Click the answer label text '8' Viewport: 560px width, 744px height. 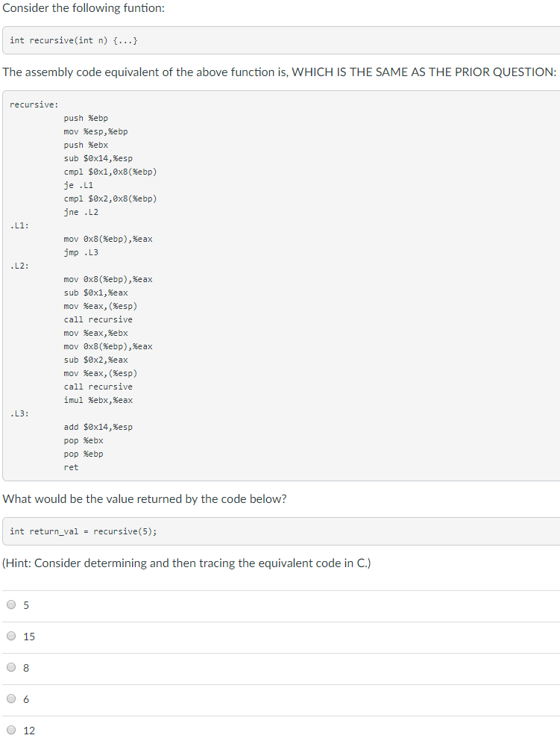click(26, 668)
